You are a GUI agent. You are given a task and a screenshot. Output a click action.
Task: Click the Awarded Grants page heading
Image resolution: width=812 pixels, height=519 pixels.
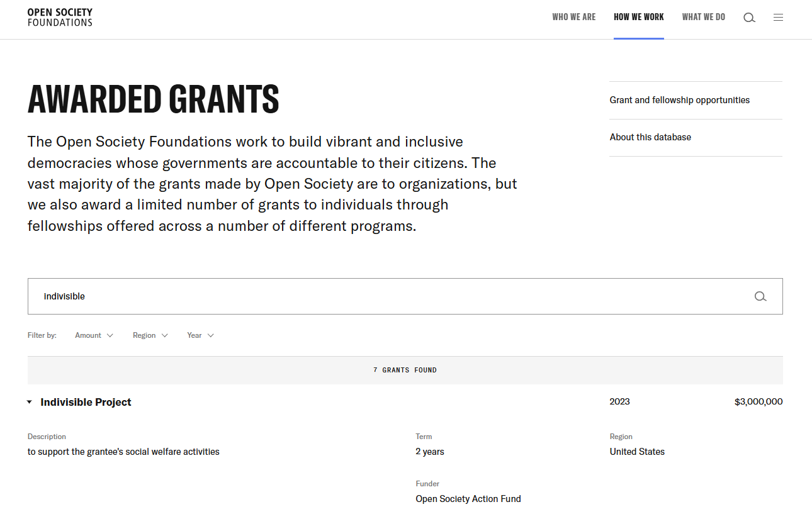click(x=154, y=99)
